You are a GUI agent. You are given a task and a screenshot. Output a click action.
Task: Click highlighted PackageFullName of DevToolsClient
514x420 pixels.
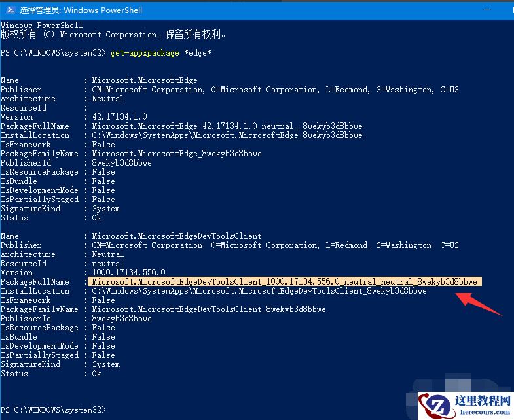coord(285,282)
